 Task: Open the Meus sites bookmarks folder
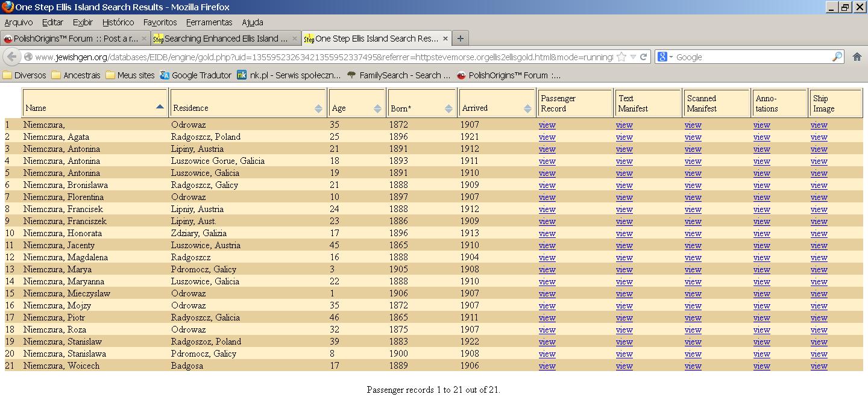pos(130,75)
